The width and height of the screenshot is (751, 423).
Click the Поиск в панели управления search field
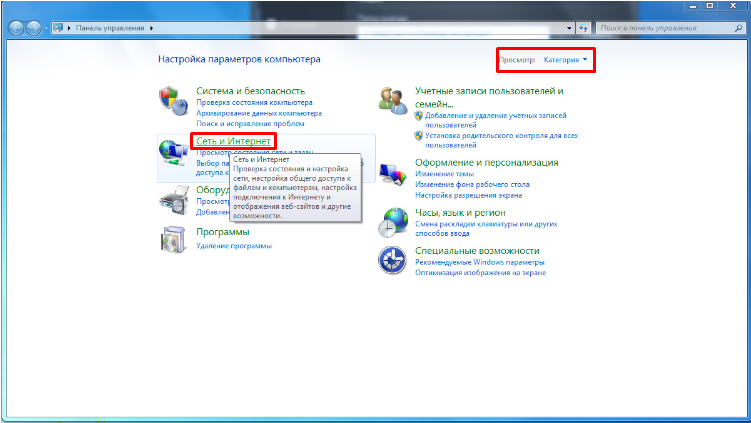click(x=662, y=30)
